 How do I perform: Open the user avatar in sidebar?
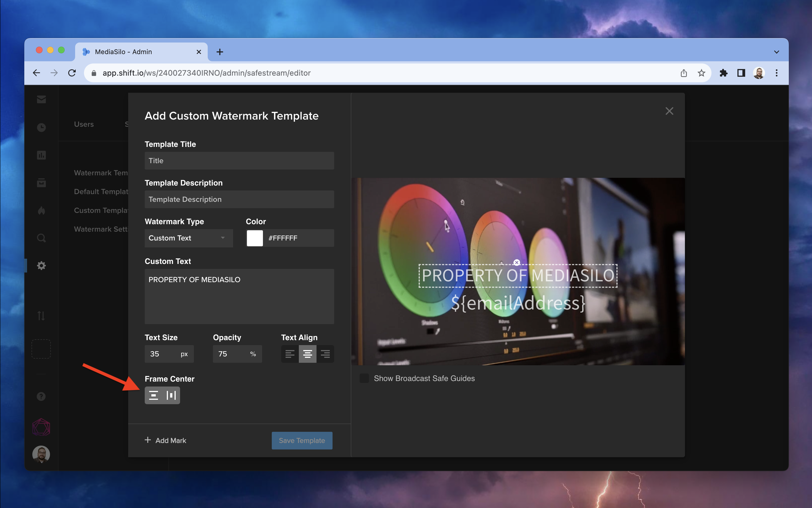pos(41,454)
